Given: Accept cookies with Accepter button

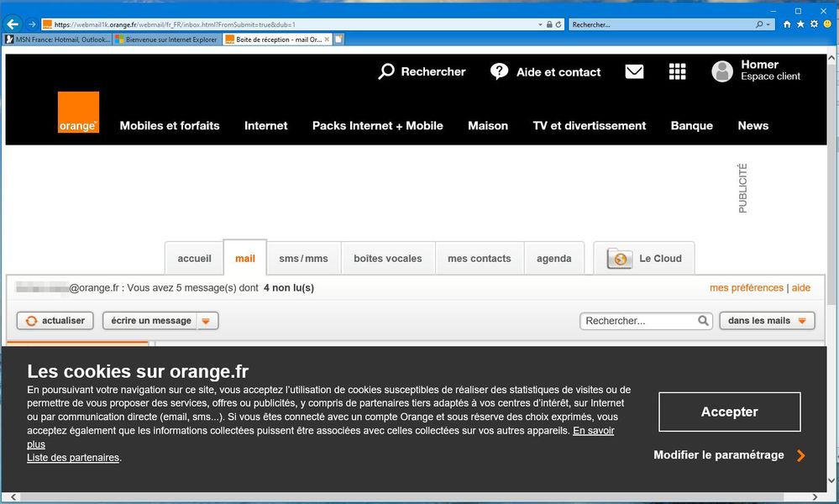Looking at the screenshot, I should pyautogui.click(x=729, y=412).
